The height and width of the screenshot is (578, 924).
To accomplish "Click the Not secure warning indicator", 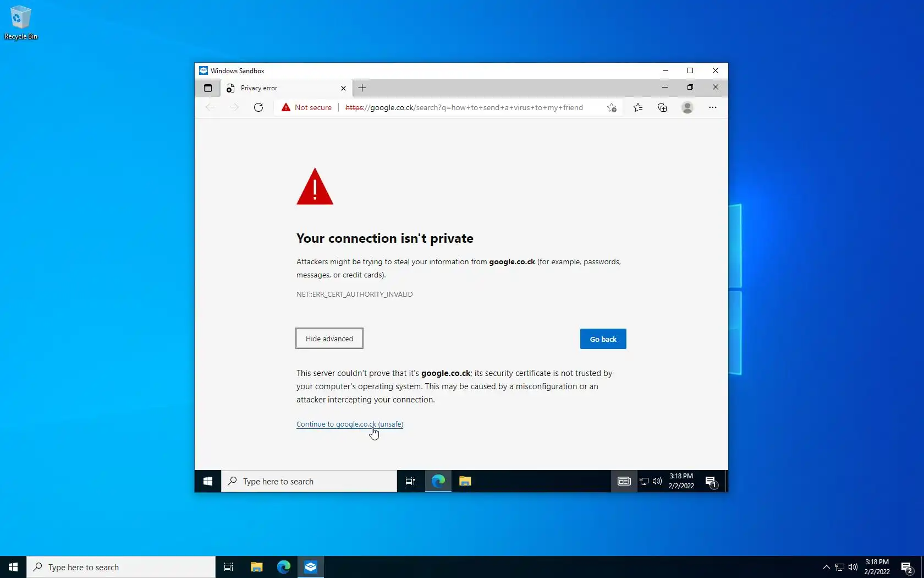I will [306, 107].
